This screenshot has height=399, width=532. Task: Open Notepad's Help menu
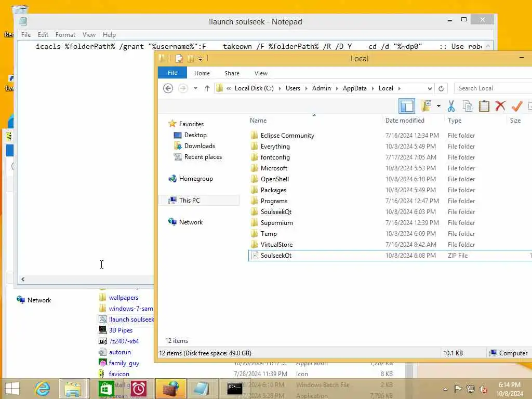[109, 35]
